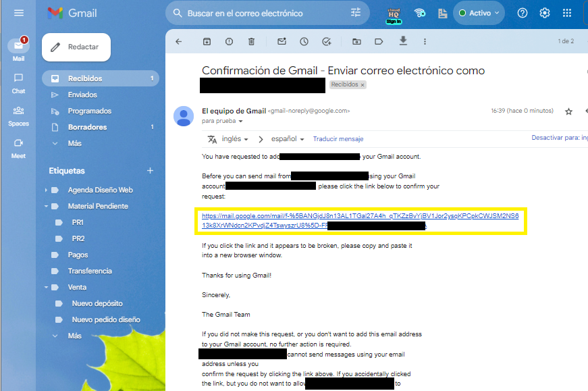Delete the email with the trash icon
This screenshot has width=588, height=391.
tap(251, 41)
